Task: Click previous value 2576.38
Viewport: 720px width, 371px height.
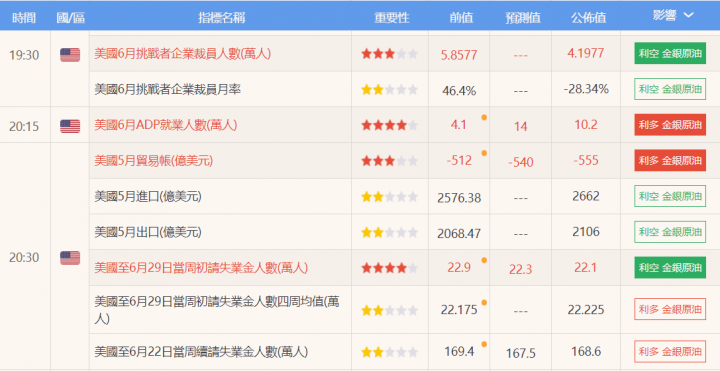Action: pyautogui.click(x=459, y=198)
